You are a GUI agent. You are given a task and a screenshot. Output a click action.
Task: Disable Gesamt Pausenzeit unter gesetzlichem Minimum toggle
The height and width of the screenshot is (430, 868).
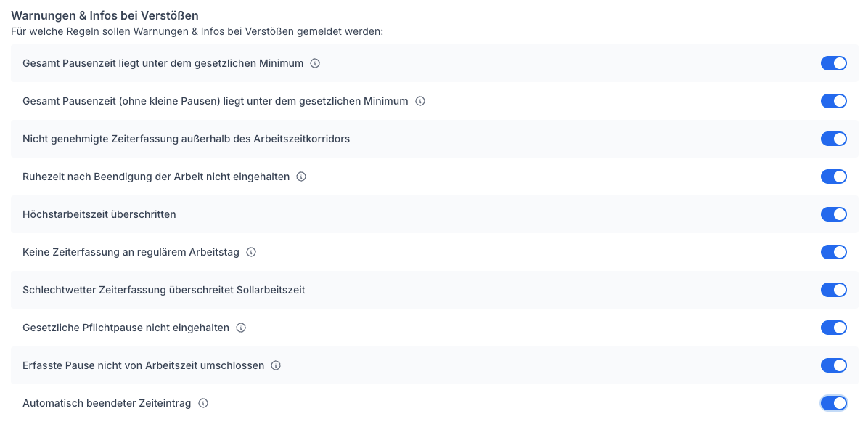tap(834, 63)
